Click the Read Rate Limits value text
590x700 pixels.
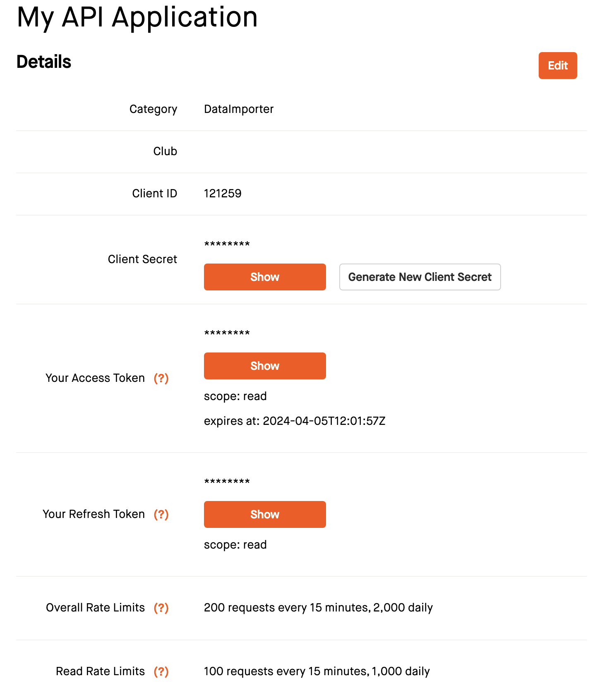[x=317, y=671]
